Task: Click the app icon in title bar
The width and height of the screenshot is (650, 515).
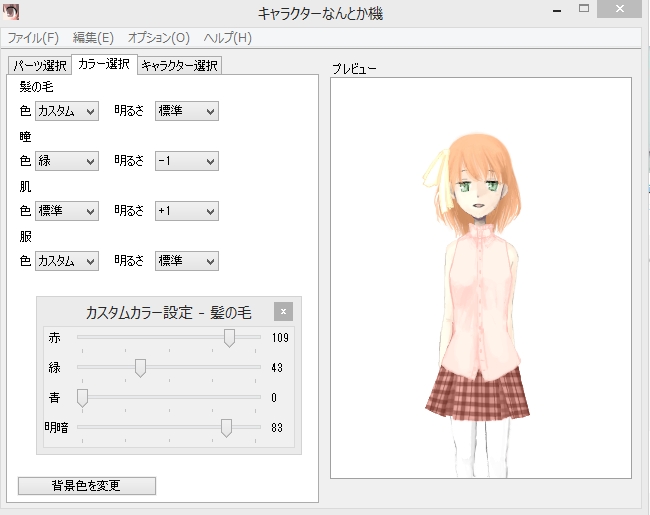Action: 13,14
